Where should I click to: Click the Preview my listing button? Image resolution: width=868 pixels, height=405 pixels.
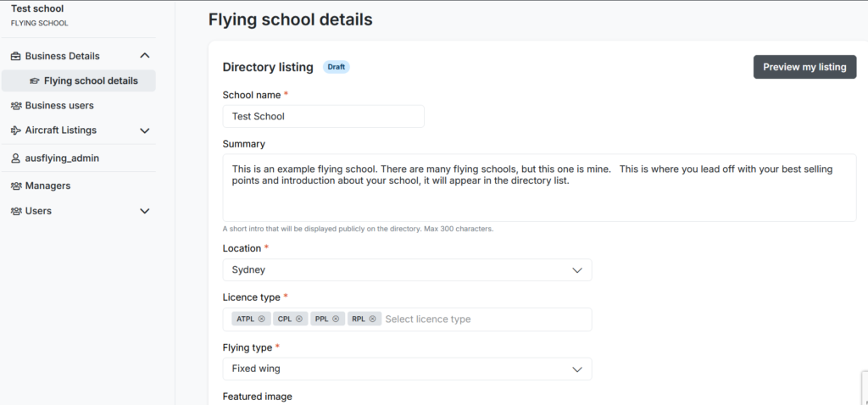click(x=804, y=67)
